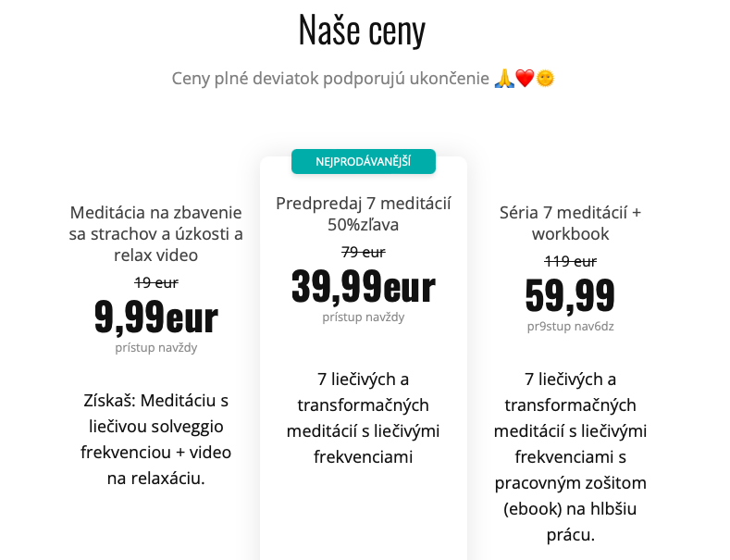This screenshot has width=730, height=560.
Task: Select the 9,99eur price
Action: click(x=156, y=317)
